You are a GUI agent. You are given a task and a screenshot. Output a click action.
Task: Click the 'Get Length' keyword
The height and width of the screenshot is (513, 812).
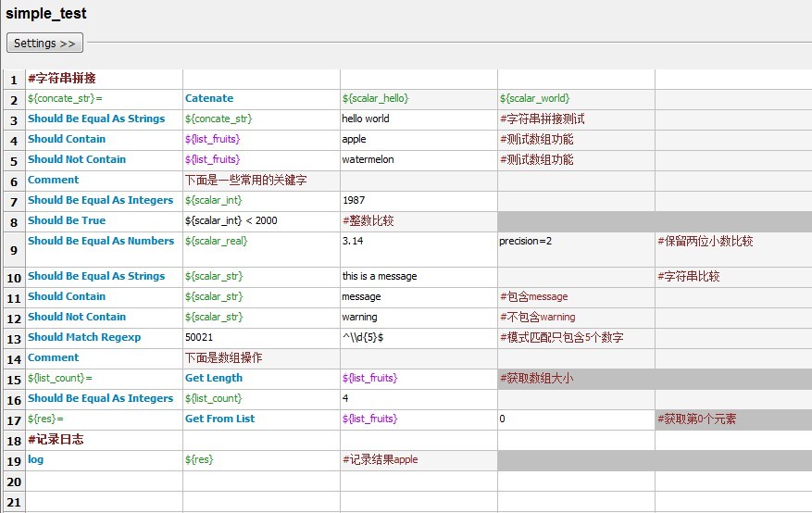261,379
